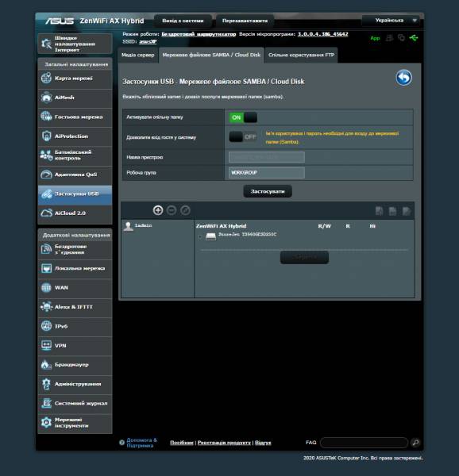The width and height of the screenshot is (459, 476).
Task: Open Wireless settings in sidebar
Action: coord(75,250)
